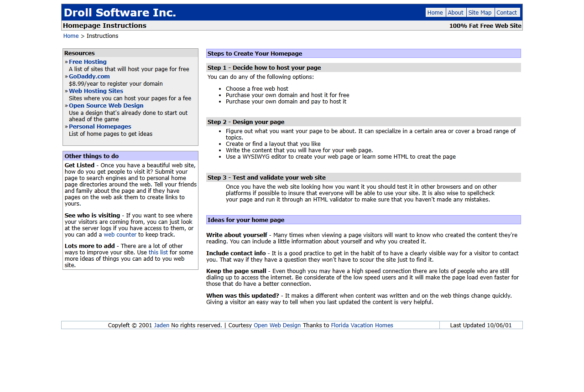Select the 'Include contact info' bold text
Viewport: 584px width, 392px height.
pyautogui.click(x=236, y=253)
